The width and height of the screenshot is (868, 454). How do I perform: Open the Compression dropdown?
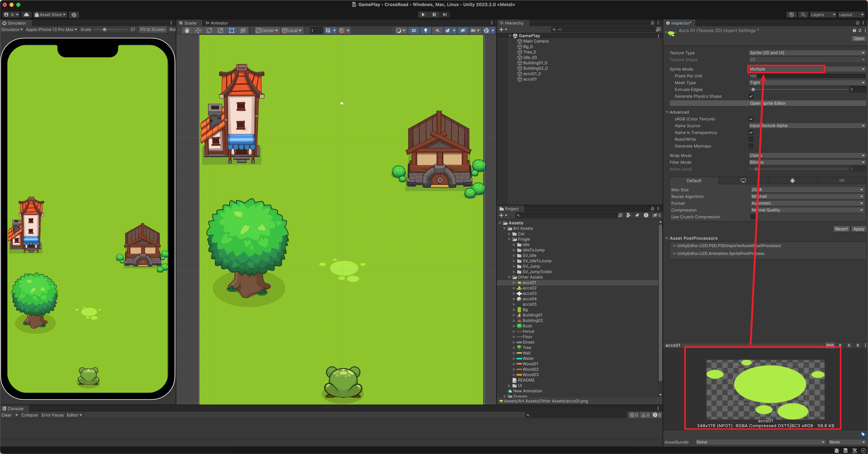[x=807, y=210]
